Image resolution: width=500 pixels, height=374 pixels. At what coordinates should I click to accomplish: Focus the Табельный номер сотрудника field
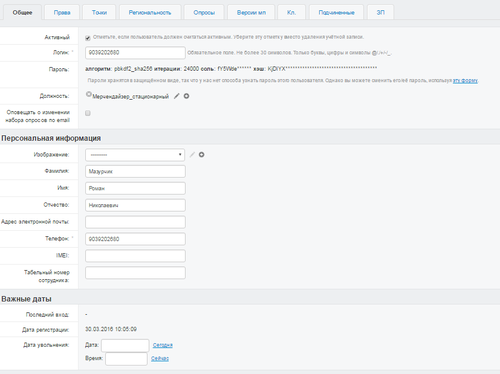coord(135,273)
